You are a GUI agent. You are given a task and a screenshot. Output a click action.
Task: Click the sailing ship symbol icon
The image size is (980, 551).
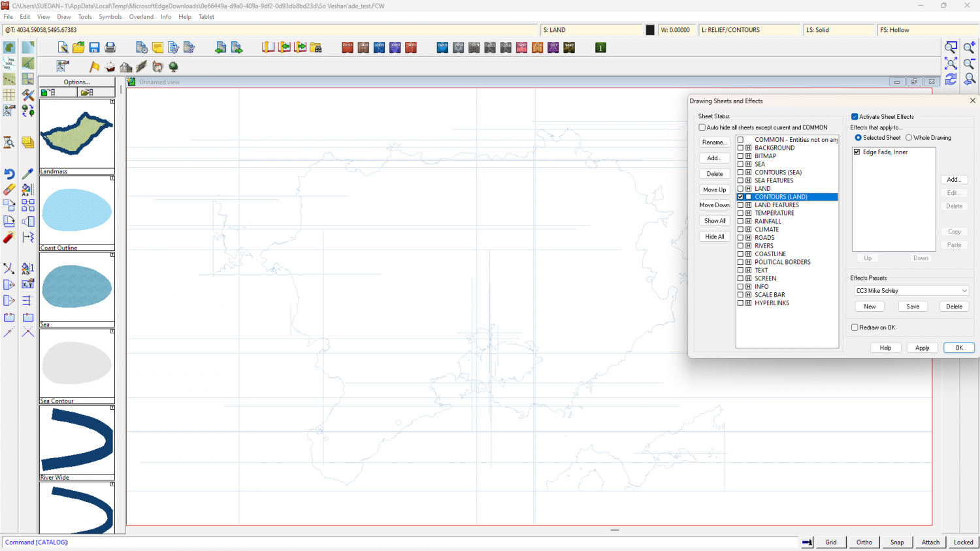pos(110,66)
